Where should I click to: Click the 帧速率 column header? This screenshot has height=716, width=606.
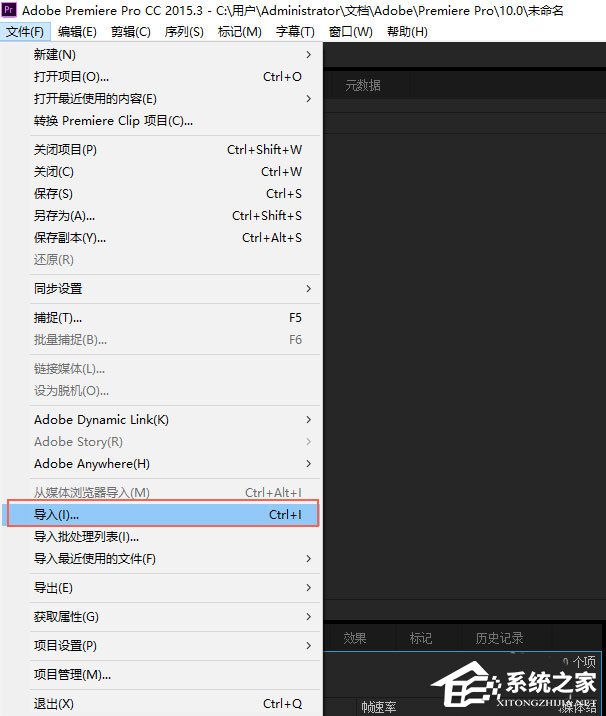(379, 707)
